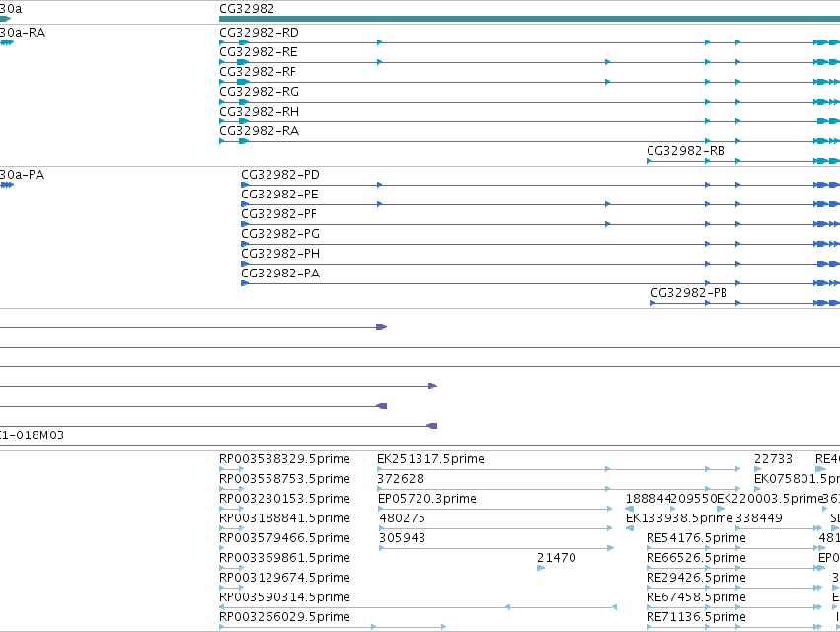Viewport: 840px width, 632px height.
Task: Select transcript CG32982-RE label
Action: click(x=259, y=52)
